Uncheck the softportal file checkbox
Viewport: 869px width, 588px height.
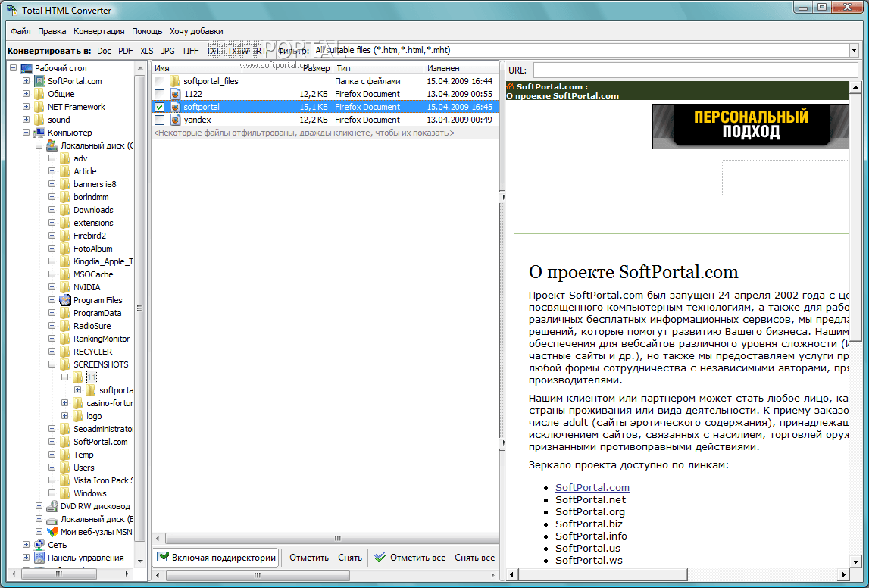point(160,107)
